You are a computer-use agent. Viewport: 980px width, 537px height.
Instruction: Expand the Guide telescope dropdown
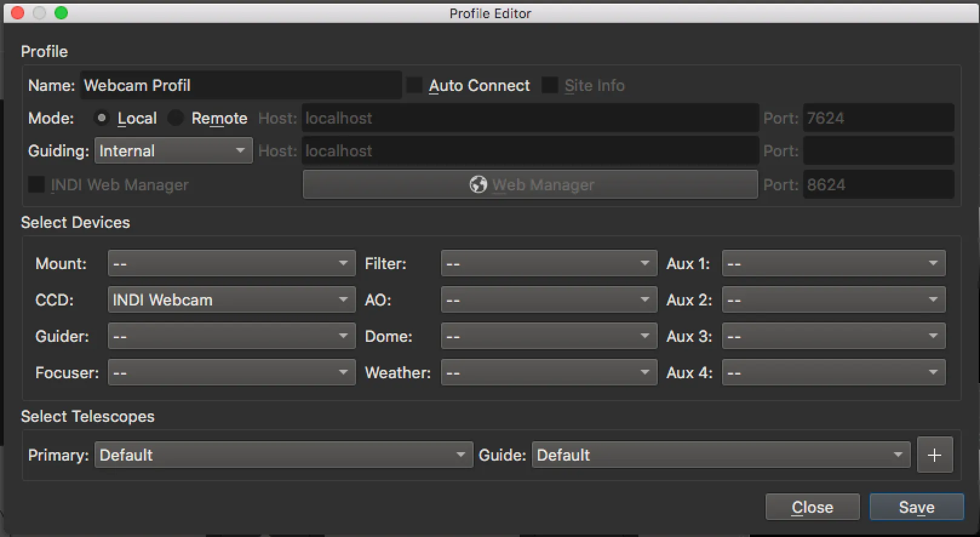tap(721, 455)
